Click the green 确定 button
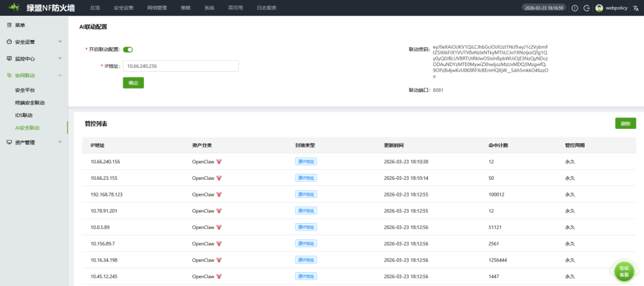The width and height of the screenshot is (644, 286). coord(133,83)
